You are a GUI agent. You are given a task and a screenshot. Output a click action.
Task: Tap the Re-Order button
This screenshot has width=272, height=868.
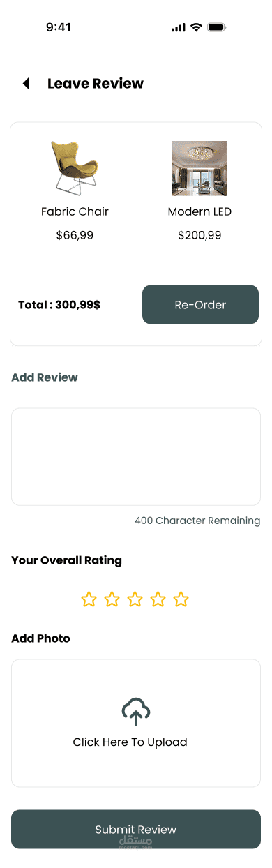200,305
